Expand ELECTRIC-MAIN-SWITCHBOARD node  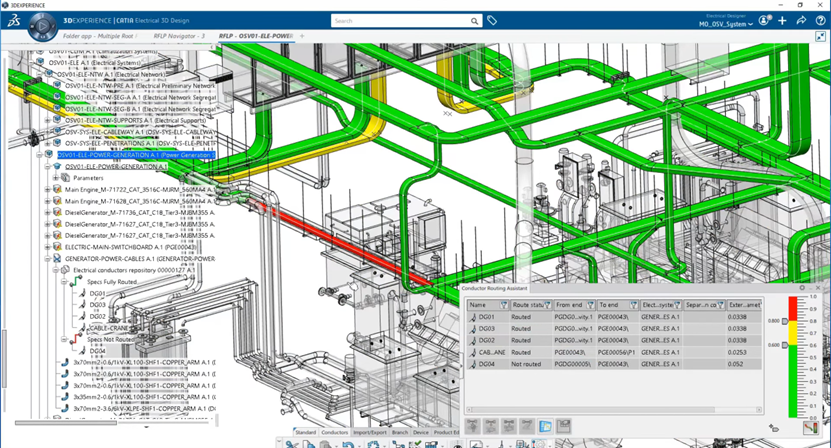click(x=48, y=247)
